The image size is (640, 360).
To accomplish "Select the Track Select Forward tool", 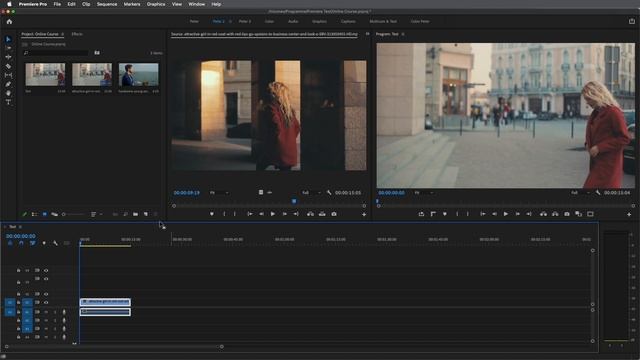I will click(x=8, y=48).
